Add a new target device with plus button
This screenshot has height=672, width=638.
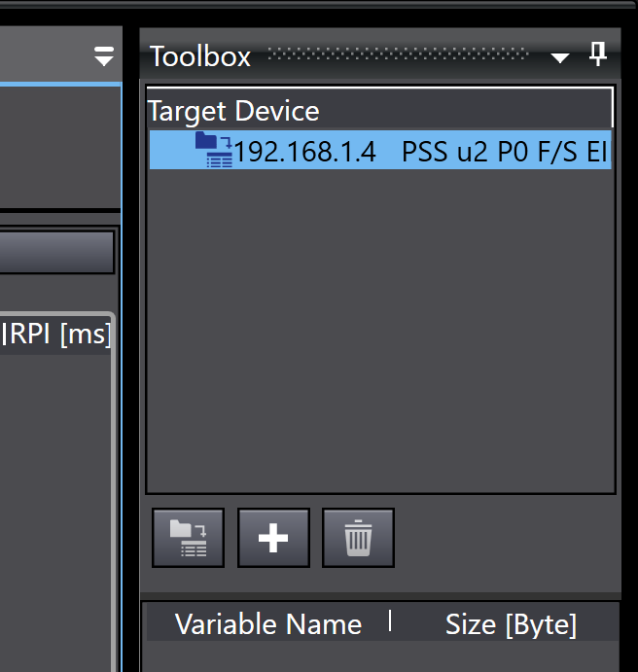273,538
